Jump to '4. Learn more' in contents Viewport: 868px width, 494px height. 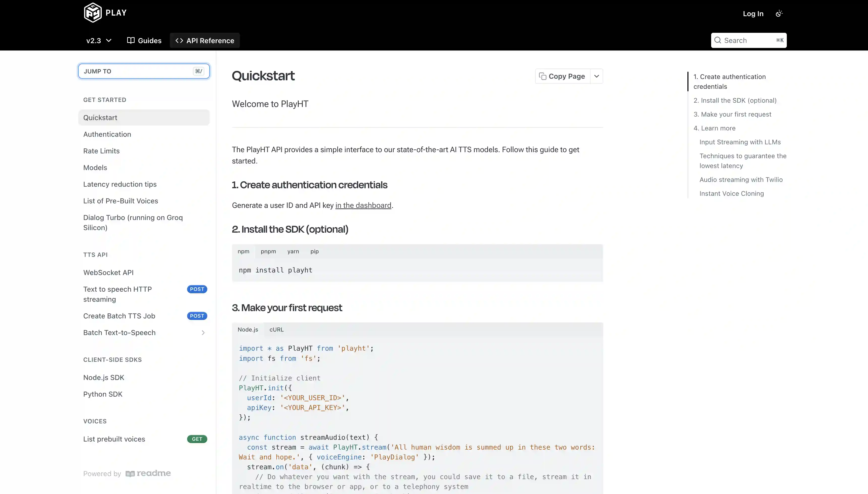(714, 128)
